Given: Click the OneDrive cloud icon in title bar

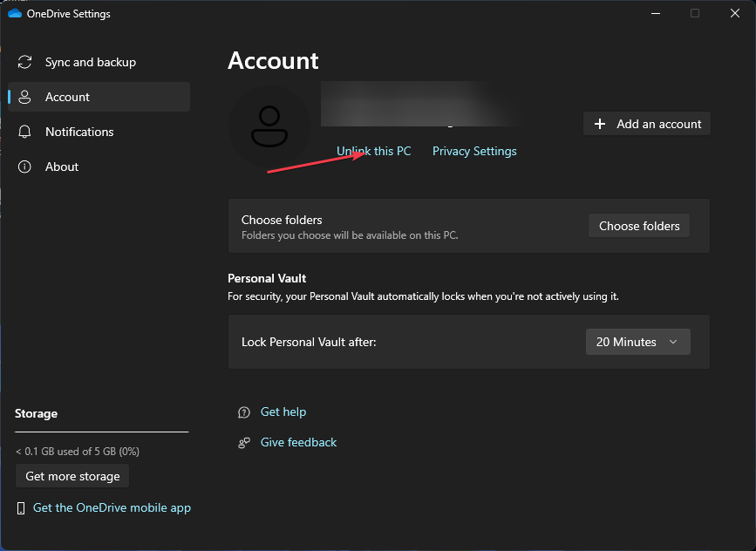Looking at the screenshot, I should (14, 13).
